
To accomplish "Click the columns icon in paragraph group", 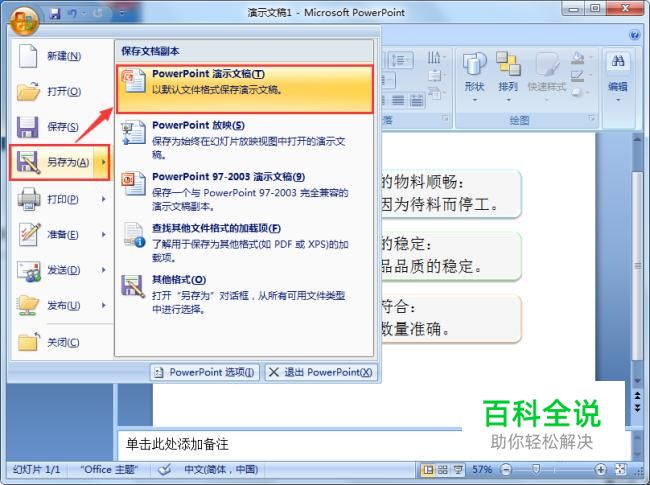I will click(417, 100).
